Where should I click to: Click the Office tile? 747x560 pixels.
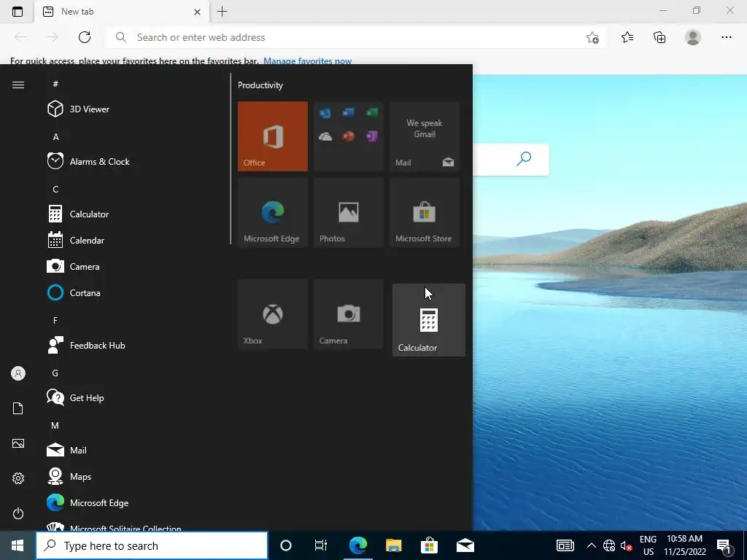[x=273, y=136]
